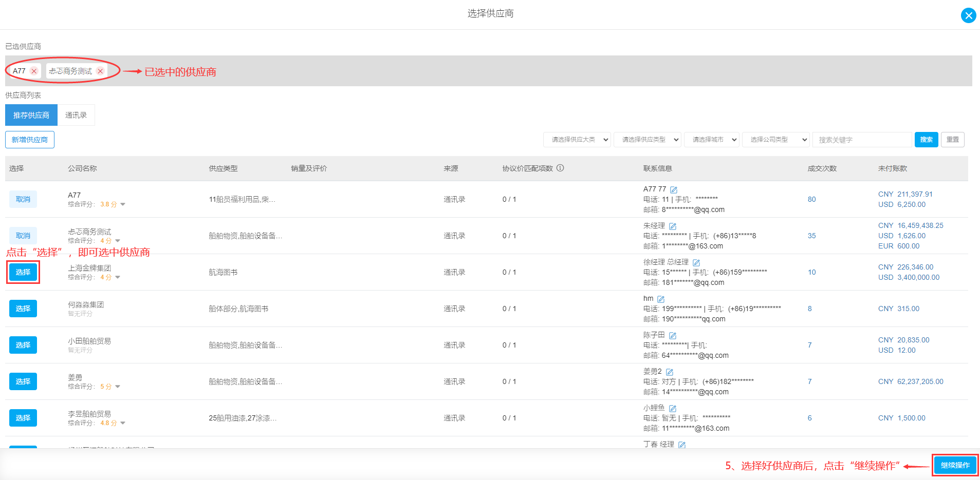The image size is (980, 480).
Task: Click the 搜索 search button
Action: [x=927, y=140]
